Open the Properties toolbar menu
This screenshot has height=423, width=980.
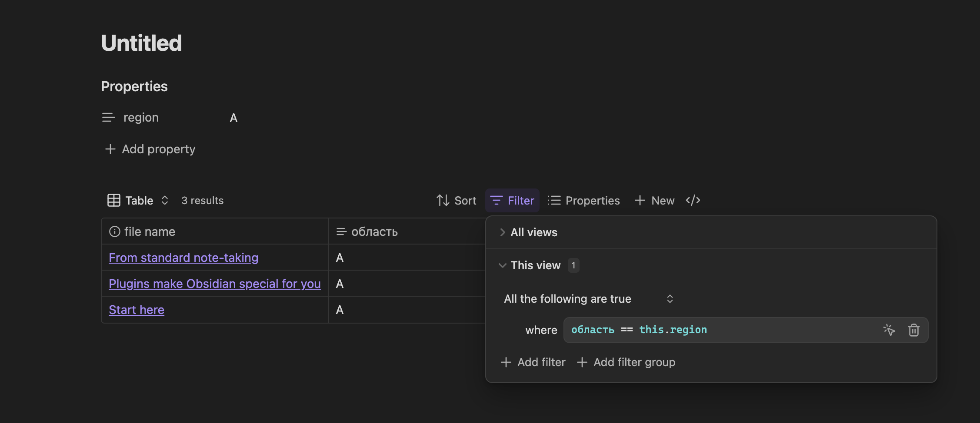click(x=583, y=201)
